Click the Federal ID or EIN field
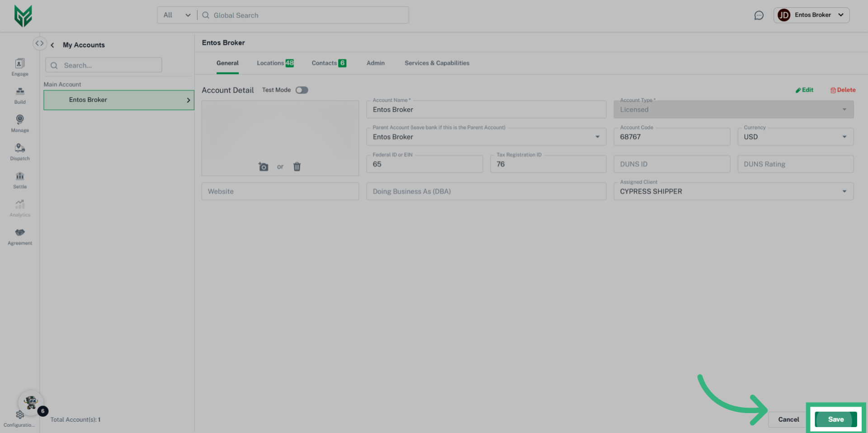This screenshot has width=868, height=433. coord(425,164)
